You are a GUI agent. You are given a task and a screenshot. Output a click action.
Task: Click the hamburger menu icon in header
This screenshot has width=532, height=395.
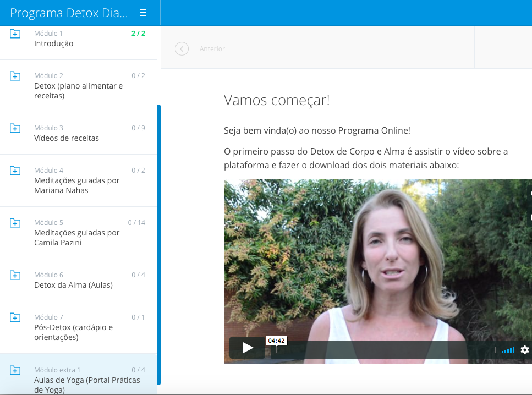click(143, 13)
